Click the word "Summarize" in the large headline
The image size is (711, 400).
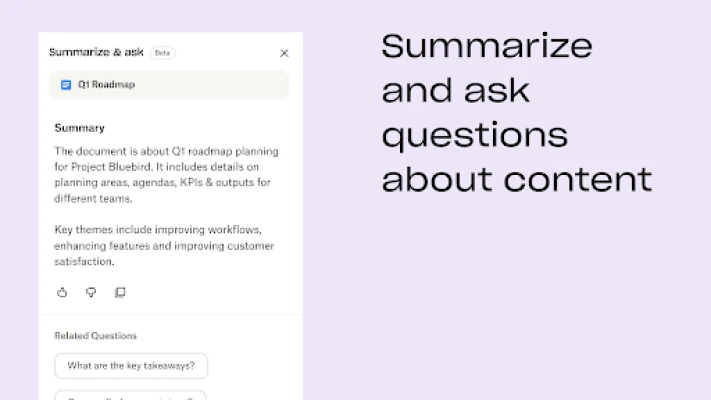tap(487, 46)
